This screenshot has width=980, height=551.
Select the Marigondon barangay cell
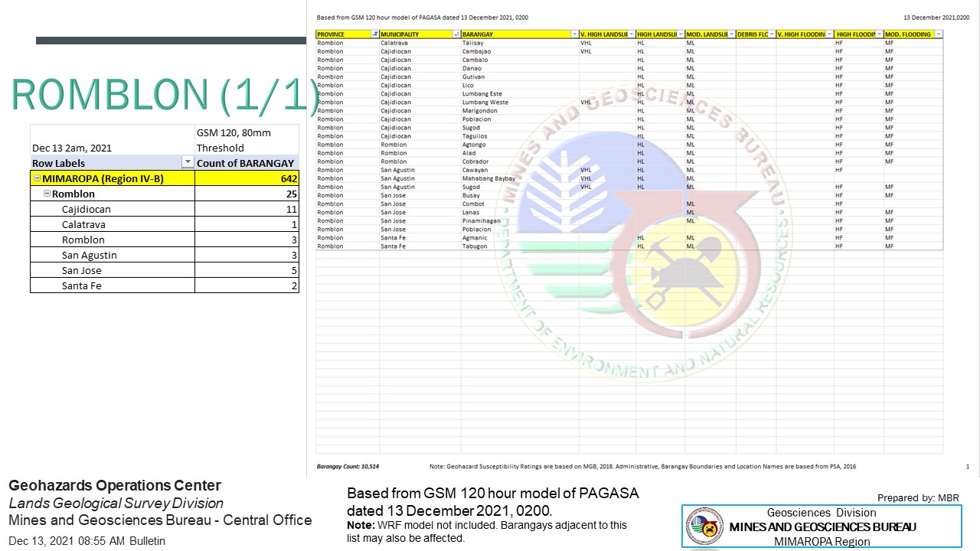[x=520, y=110]
